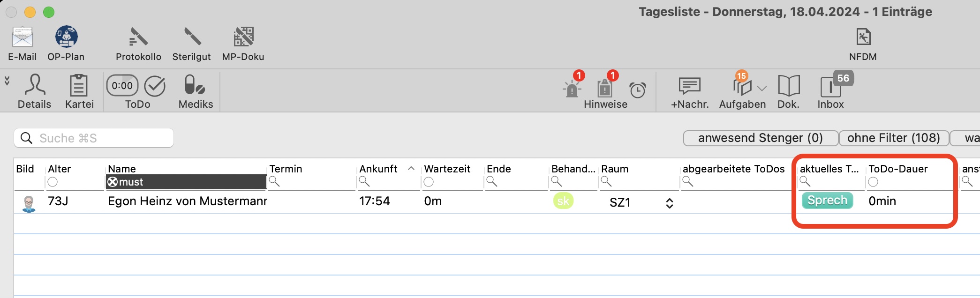Open the Inbox with 56 badge

tap(830, 87)
